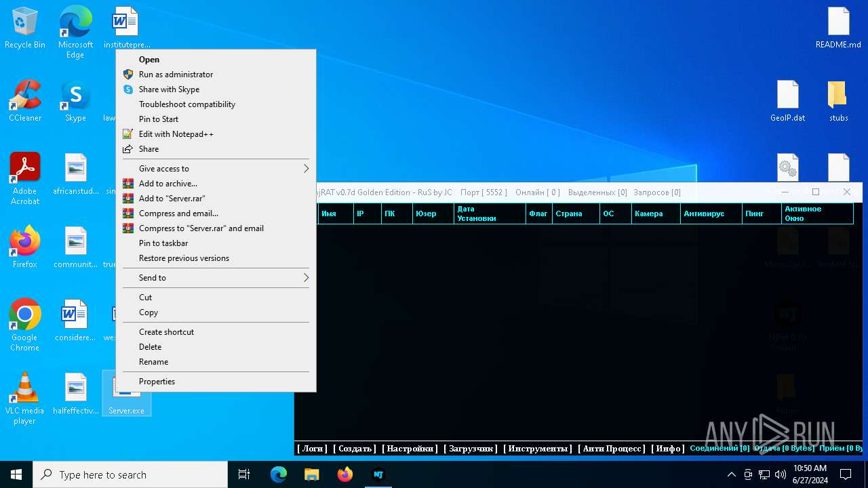Image resolution: width=868 pixels, height=488 pixels.
Task: Adjust volume via the system tray speaker icon
Action: [x=780, y=474]
